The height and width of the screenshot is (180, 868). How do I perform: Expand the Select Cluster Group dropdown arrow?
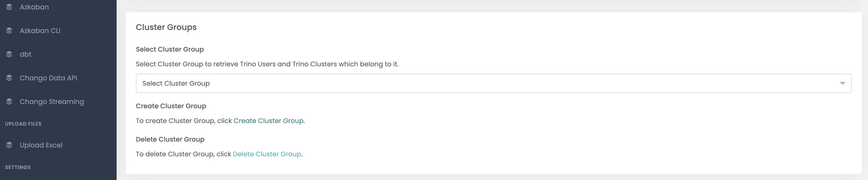(842, 83)
